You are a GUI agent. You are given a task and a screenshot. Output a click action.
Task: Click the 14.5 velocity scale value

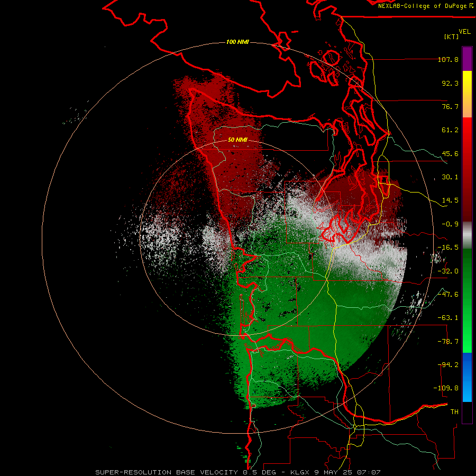click(x=450, y=200)
